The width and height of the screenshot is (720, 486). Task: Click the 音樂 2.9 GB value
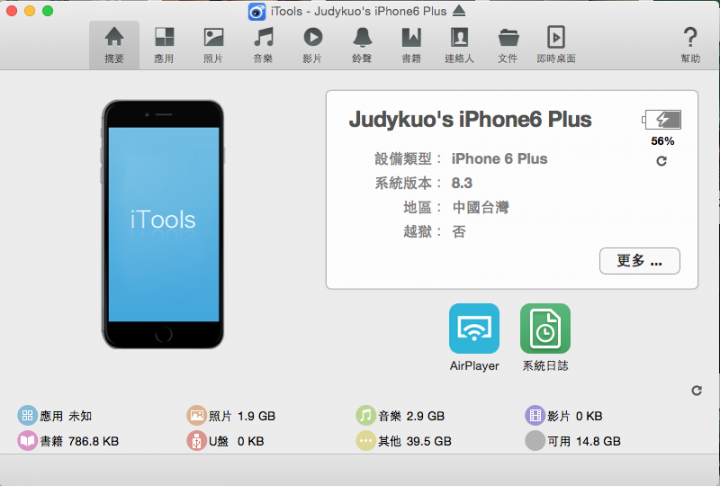pyautogui.click(x=425, y=416)
